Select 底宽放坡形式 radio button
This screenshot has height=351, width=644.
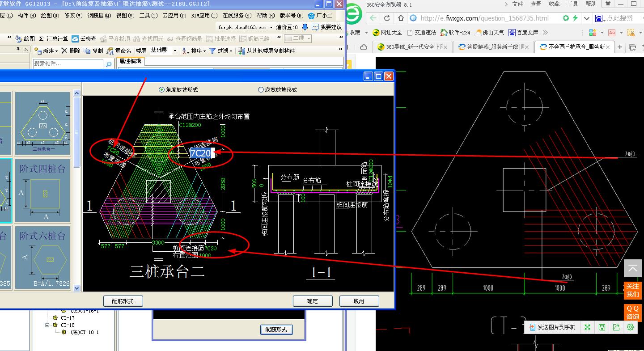point(261,90)
